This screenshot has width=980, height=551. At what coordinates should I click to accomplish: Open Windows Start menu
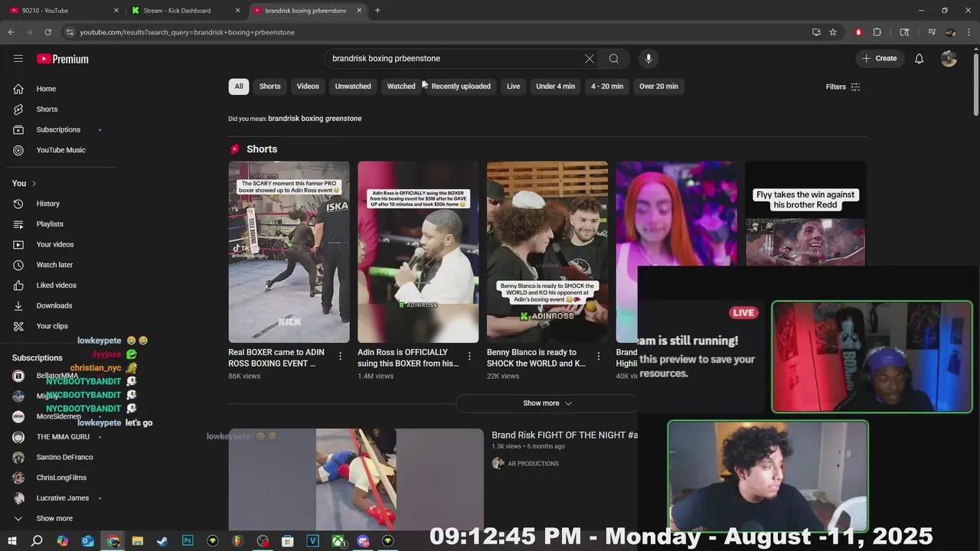pos(11,541)
